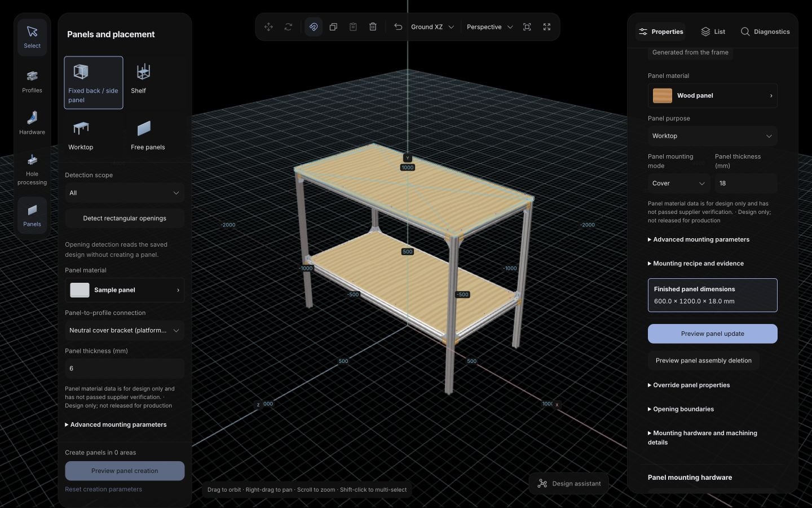
Task: Switch to the Properties tab
Action: [x=661, y=32]
